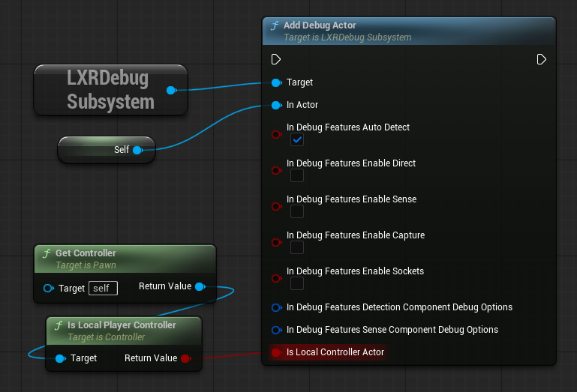Click 'In Debug Features Sense Component Debug Options' label
577x392 pixels.
[392, 330]
